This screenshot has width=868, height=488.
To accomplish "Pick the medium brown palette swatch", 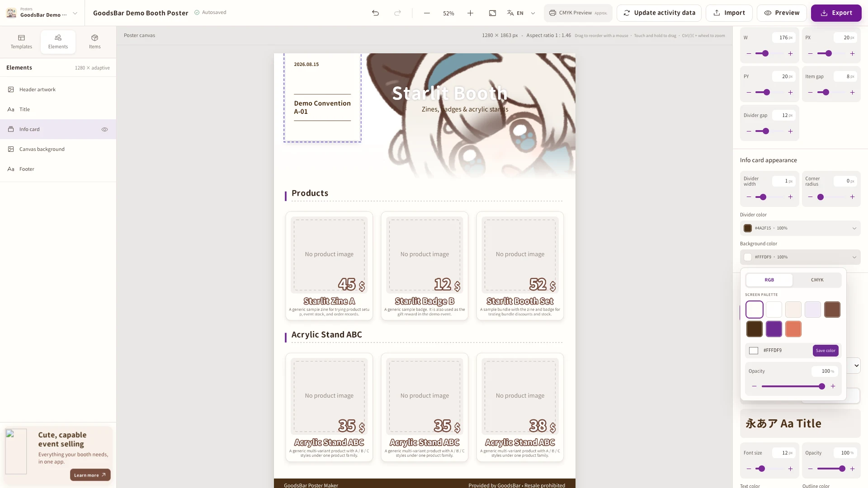I will click(x=832, y=310).
